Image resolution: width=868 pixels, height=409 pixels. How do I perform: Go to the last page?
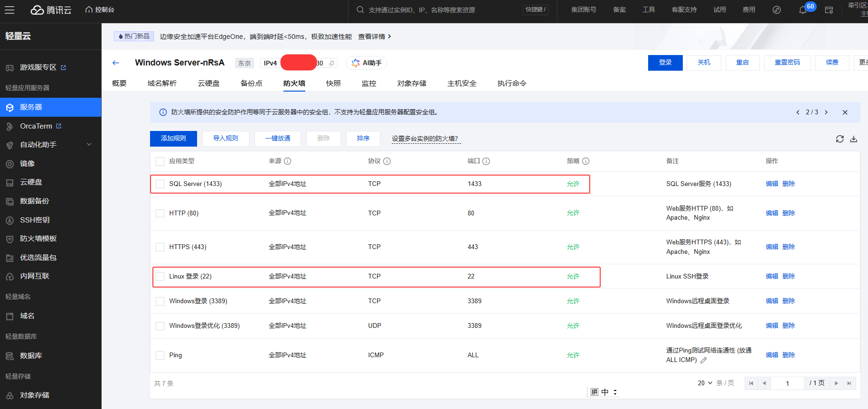[x=849, y=383]
